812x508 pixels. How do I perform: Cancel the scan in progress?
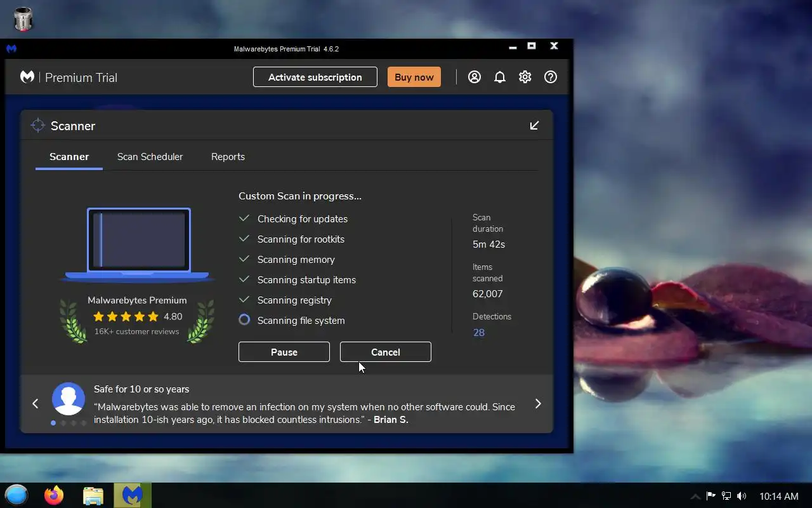pos(386,352)
